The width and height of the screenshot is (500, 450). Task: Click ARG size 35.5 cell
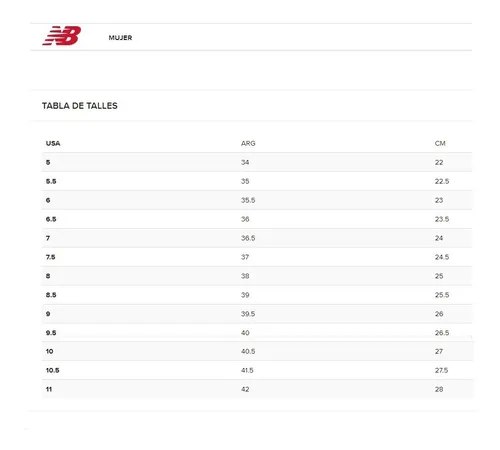[248, 200]
